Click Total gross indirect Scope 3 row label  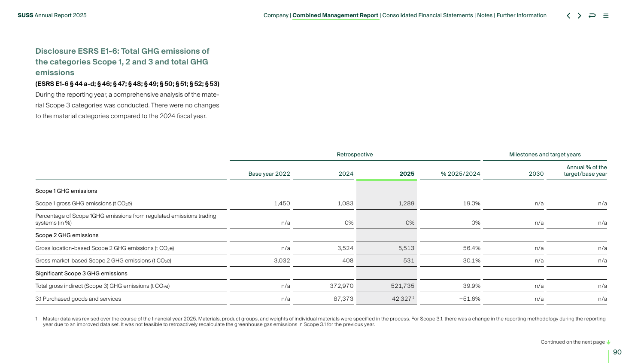(103, 286)
